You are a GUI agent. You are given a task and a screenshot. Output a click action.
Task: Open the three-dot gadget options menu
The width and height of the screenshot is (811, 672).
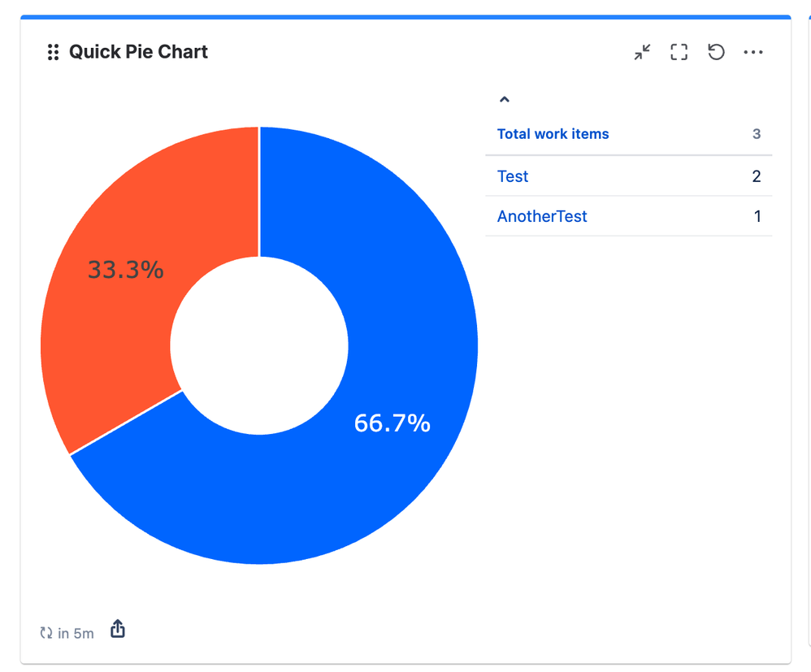(x=753, y=52)
